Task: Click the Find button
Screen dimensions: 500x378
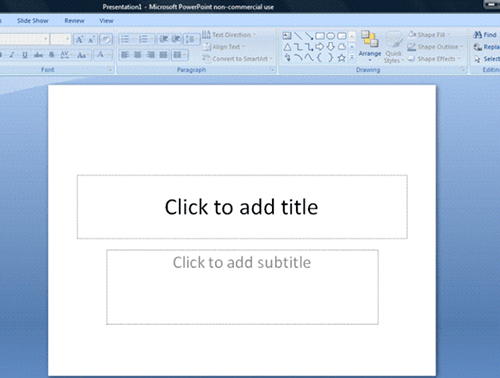Action: coord(485,35)
